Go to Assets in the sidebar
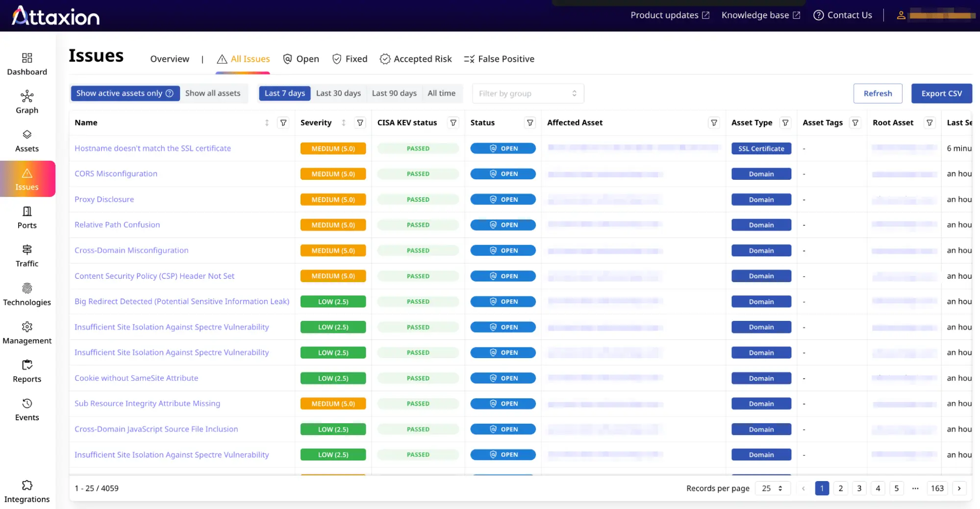This screenshot has width=980, height=509. pos(27,141)
